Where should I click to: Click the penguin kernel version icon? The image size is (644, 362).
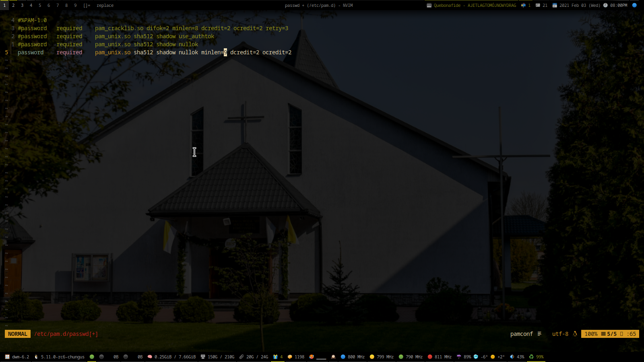tap(36, 357)
